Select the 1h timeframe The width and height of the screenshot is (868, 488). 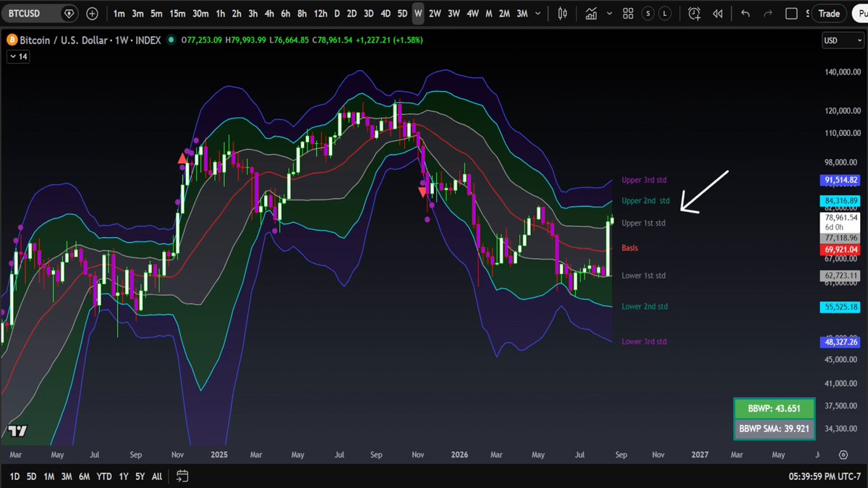click(x=220, y=14)
